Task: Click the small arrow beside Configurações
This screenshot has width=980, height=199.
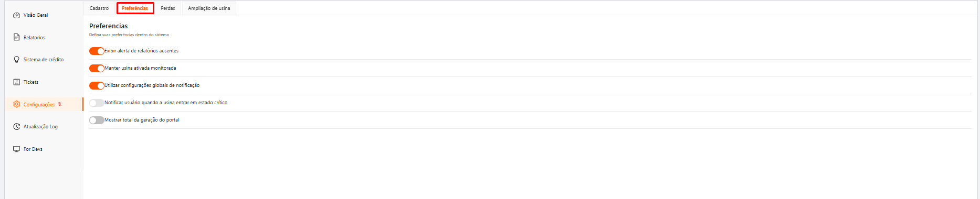Action: 60,104
